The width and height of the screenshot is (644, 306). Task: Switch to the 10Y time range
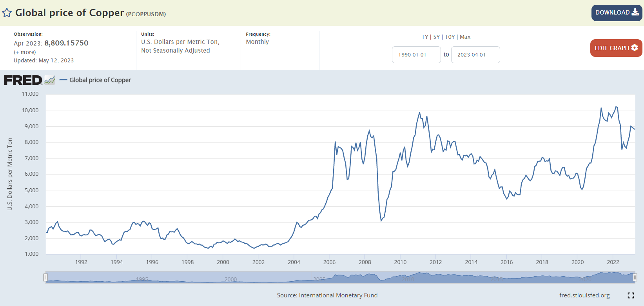tap(450, 37)
